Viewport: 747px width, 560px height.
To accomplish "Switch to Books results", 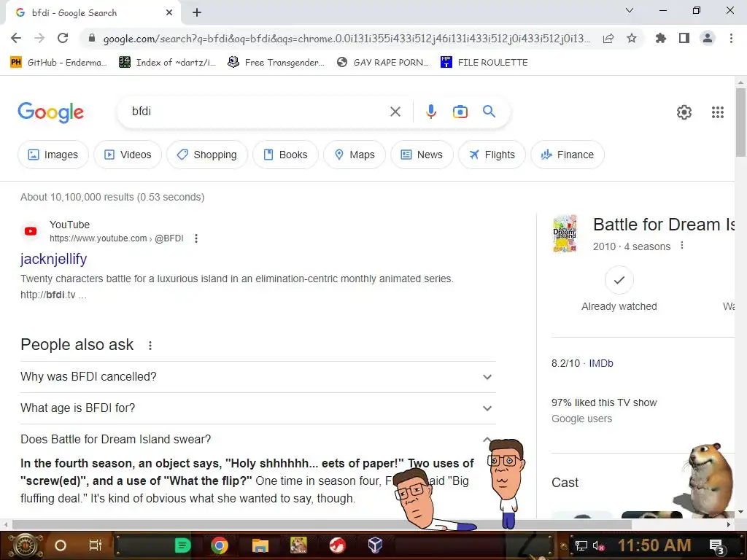I will 285,155.
